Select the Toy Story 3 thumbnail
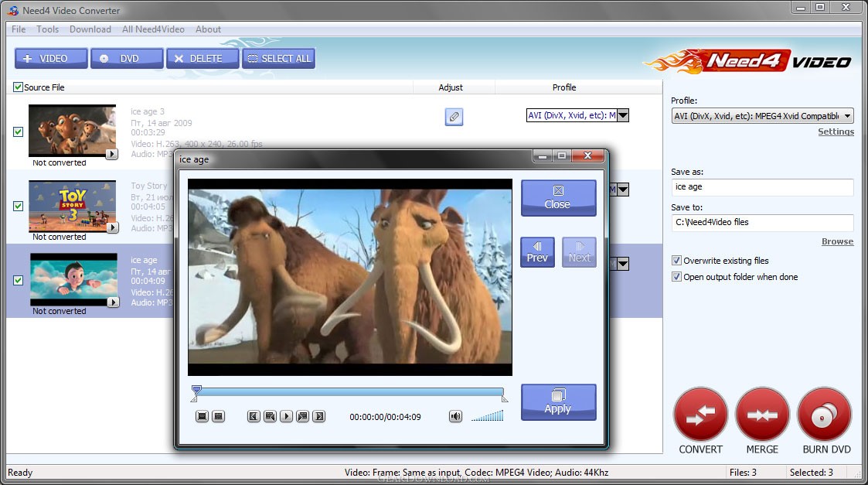This screenshot has height=485, width=868. pyautogui.click(x=72, y=206)
